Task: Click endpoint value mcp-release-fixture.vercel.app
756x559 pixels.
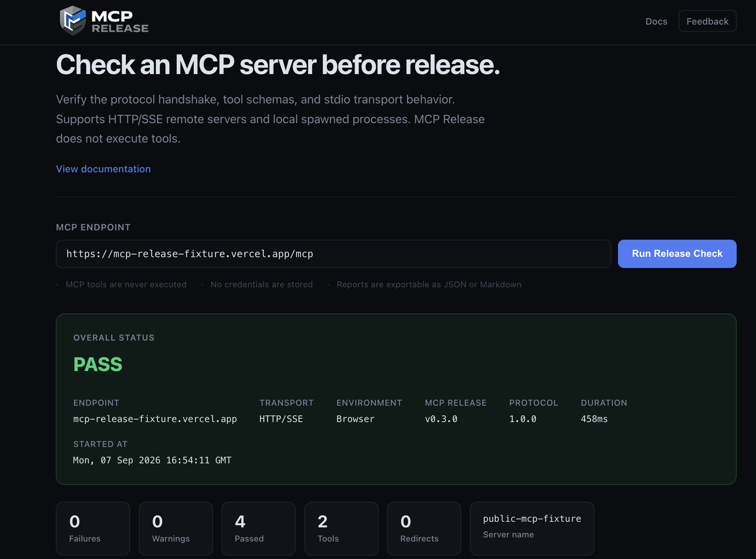Action: (x=155, y=419)
